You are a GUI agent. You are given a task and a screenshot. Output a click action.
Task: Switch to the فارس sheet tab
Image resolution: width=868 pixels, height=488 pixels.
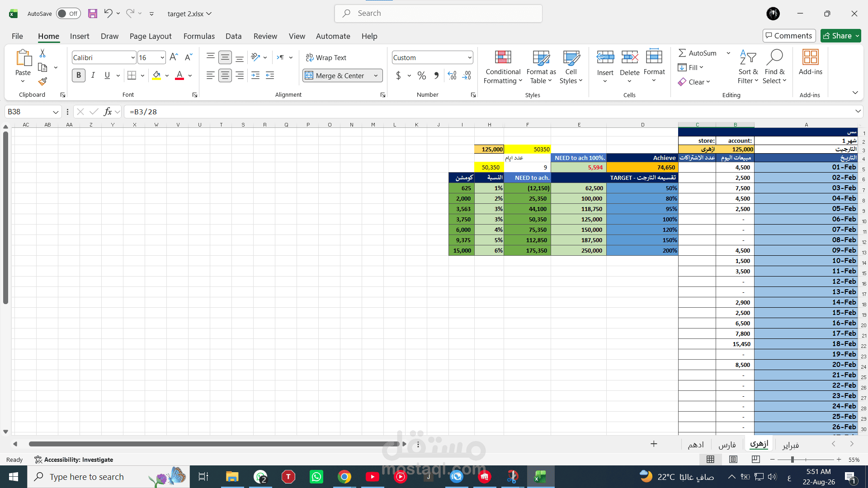click(x=727, y=445)
